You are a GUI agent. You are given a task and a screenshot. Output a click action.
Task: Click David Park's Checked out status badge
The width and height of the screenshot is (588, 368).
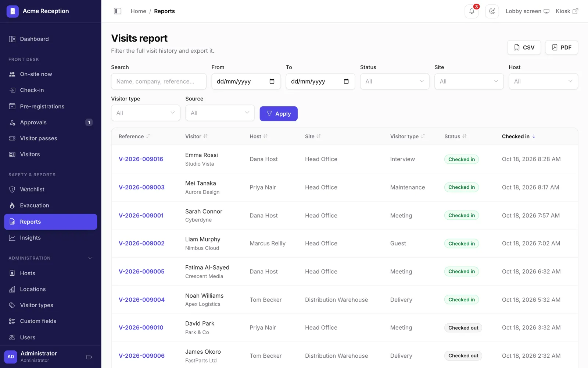463,328
